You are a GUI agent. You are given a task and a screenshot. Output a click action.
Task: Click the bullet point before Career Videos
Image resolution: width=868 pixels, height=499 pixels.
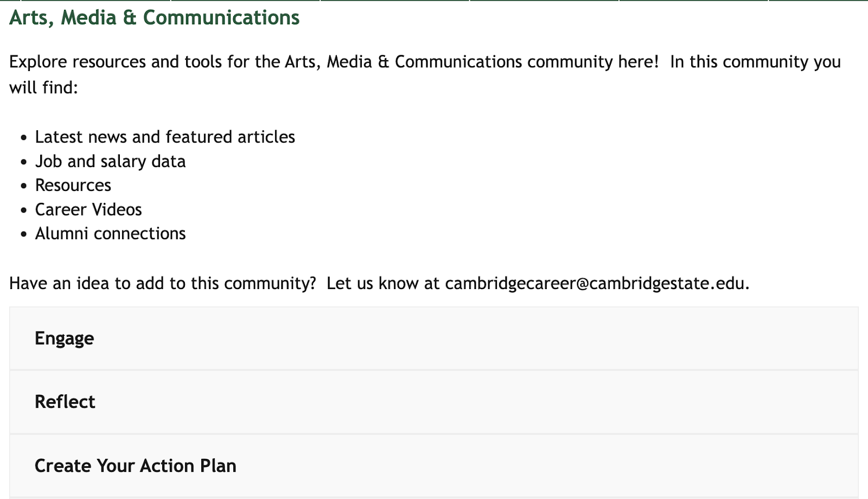[23, 210]
